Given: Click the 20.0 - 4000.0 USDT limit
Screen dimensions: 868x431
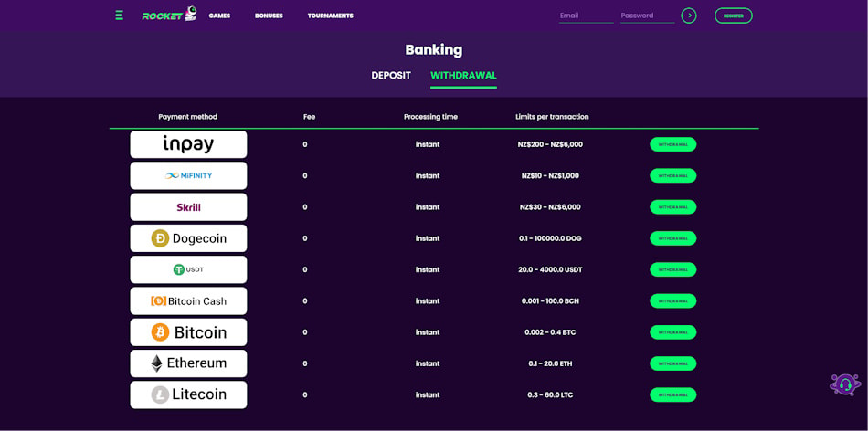Looking at the screenshot, I should coord(552,270).
